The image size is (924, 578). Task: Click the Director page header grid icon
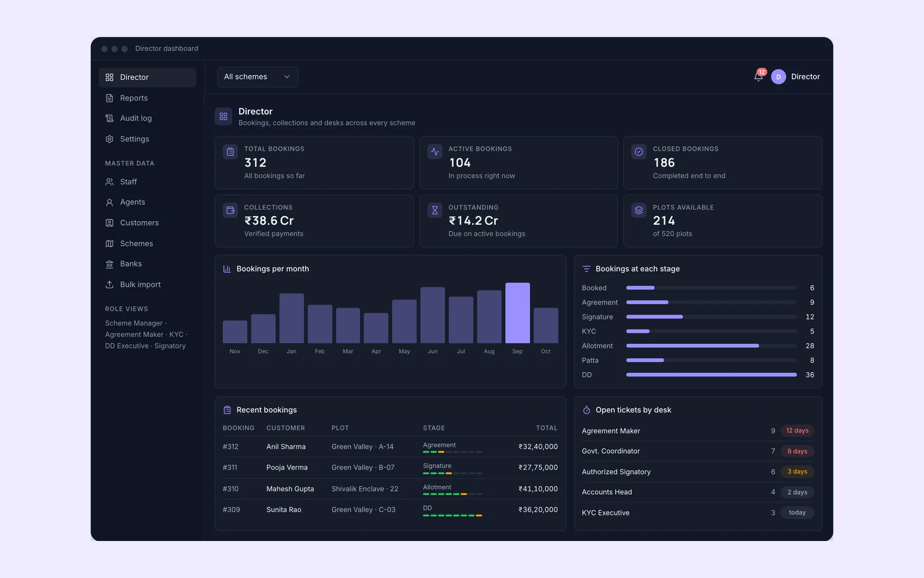(x=223, y=117)
